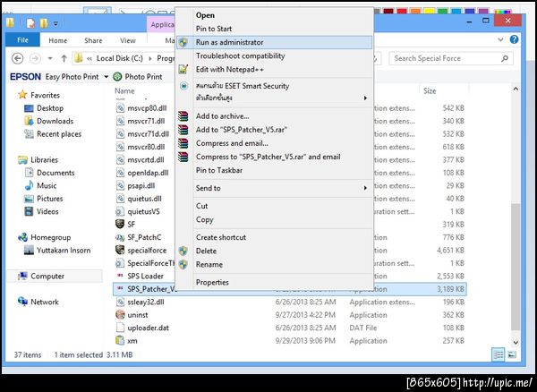This screenshot has width=537, height=392.
Task: Select the uninst application icon
Action: click(x=120, y=315)
